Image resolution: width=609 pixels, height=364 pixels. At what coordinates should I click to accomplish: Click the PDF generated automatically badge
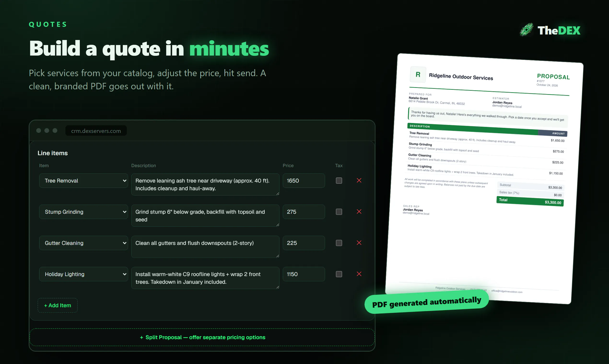[x=427, y=302]
